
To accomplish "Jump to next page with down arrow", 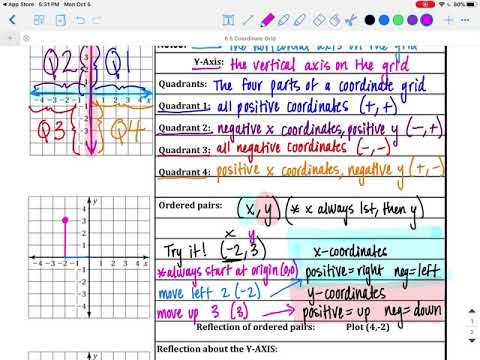I will (472, 340).
